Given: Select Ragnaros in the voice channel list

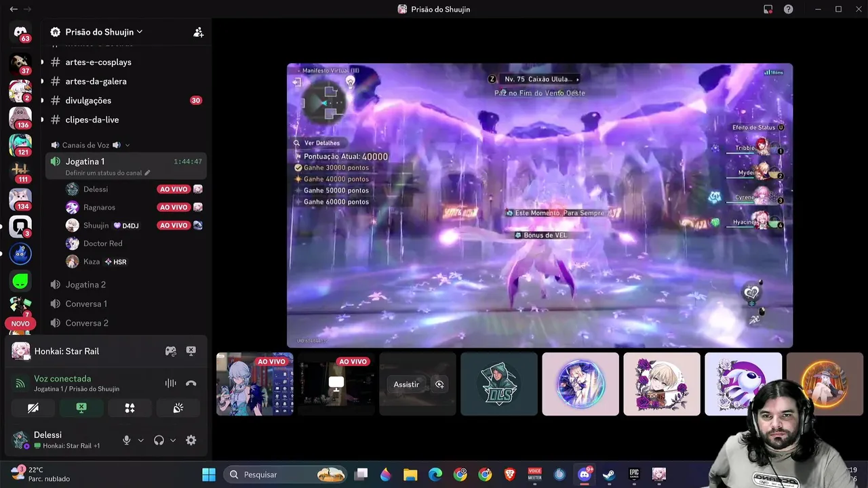Looking at the screenshot, I should click(99, 207).
